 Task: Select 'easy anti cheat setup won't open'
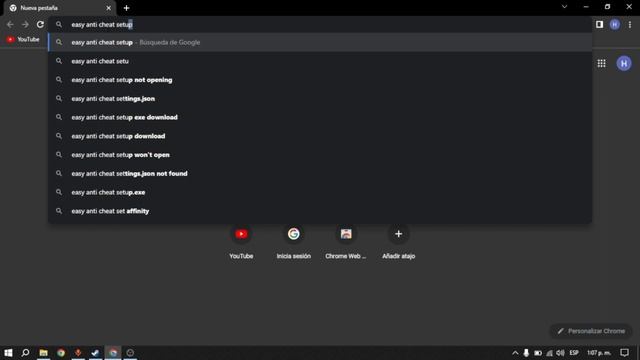320,155
